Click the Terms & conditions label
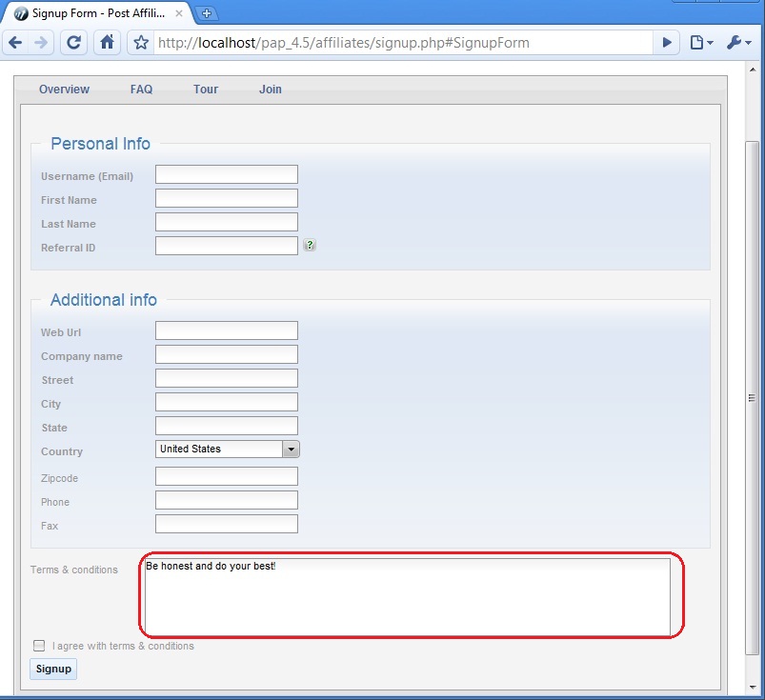This screenshot has width=765, height=700. click(74, 570)
